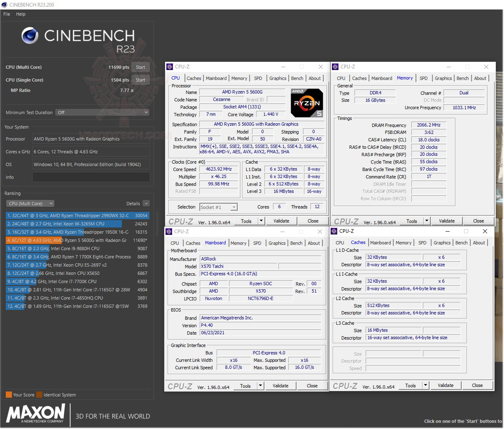Open the CPU (Multi Core) ranking dropdown
The height and width of the screenshot is (429, 504).
(x=30, y=204)
